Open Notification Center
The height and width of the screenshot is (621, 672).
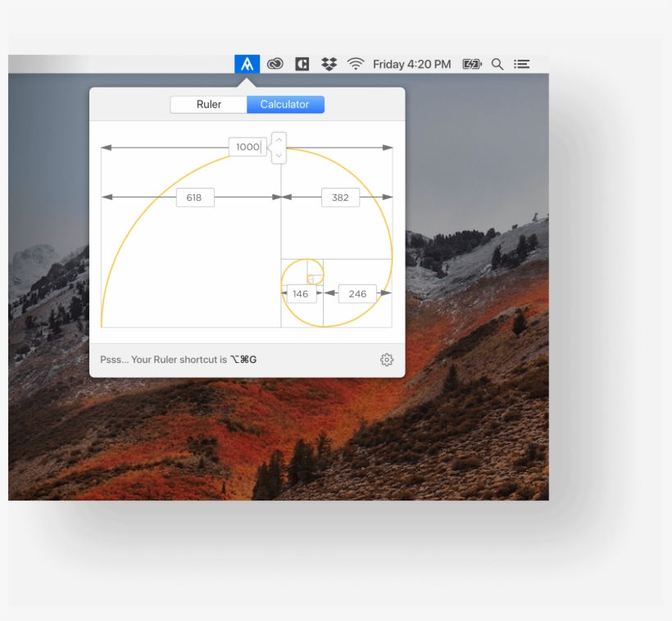point(522,63)
